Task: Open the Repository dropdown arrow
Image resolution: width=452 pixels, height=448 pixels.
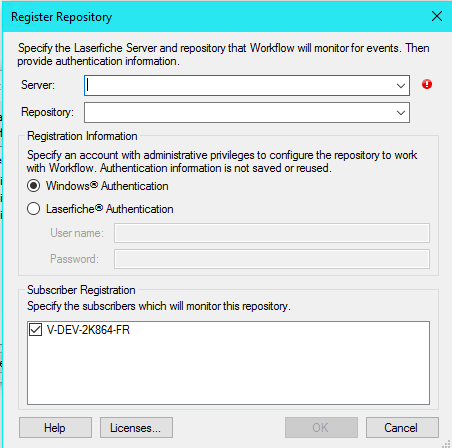Action: [x=401, y=113]
